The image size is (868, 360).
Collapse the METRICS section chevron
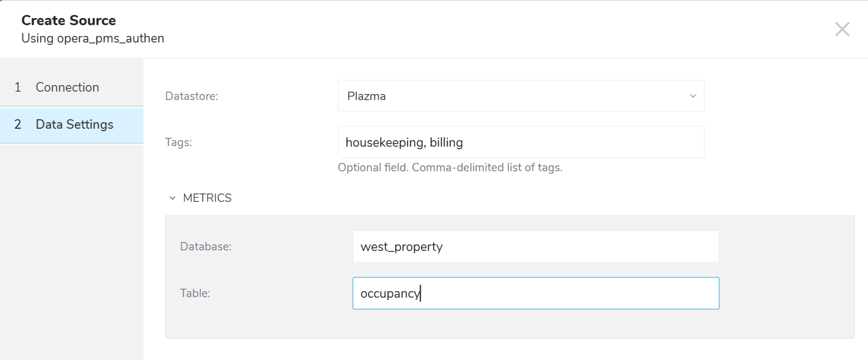point(173,198)
